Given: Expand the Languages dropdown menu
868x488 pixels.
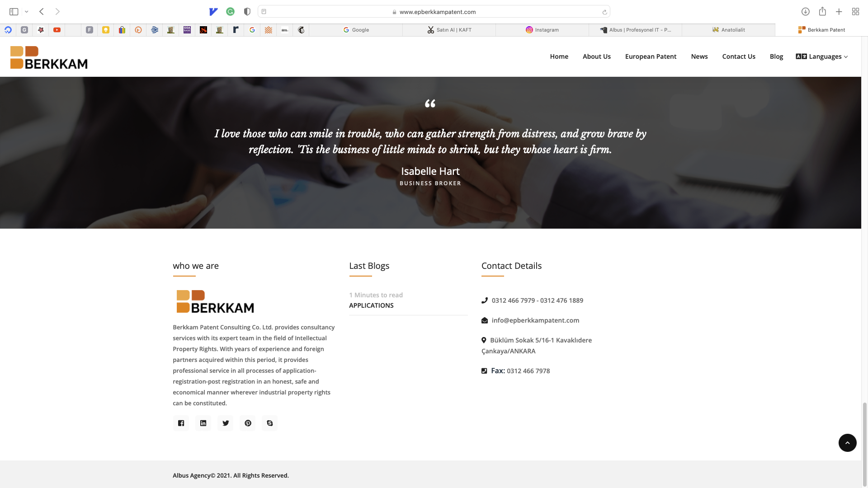Looking at the screenshot, I should (x=822, y=56).
